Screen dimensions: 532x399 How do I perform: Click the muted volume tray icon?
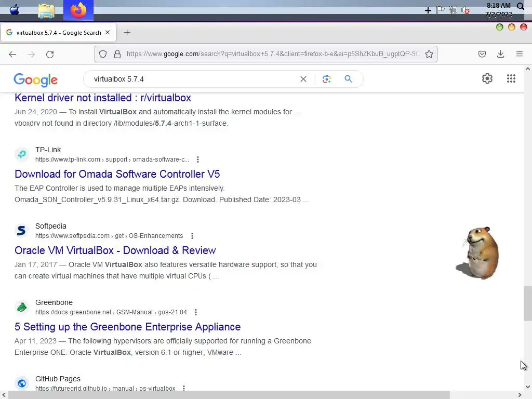click(x=465, y=10)
